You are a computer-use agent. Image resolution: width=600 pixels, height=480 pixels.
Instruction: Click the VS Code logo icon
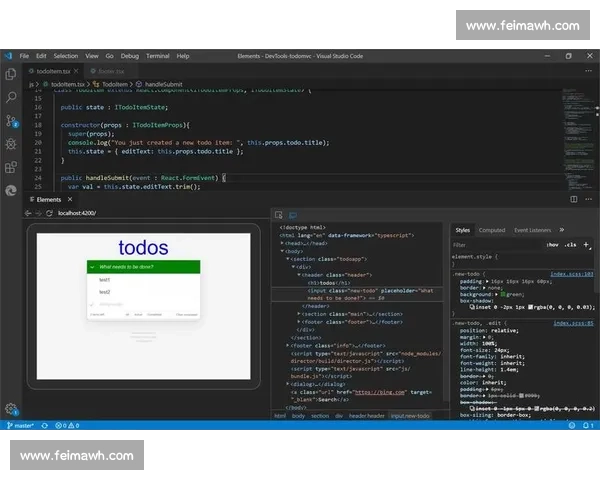[x=8, y=56]
